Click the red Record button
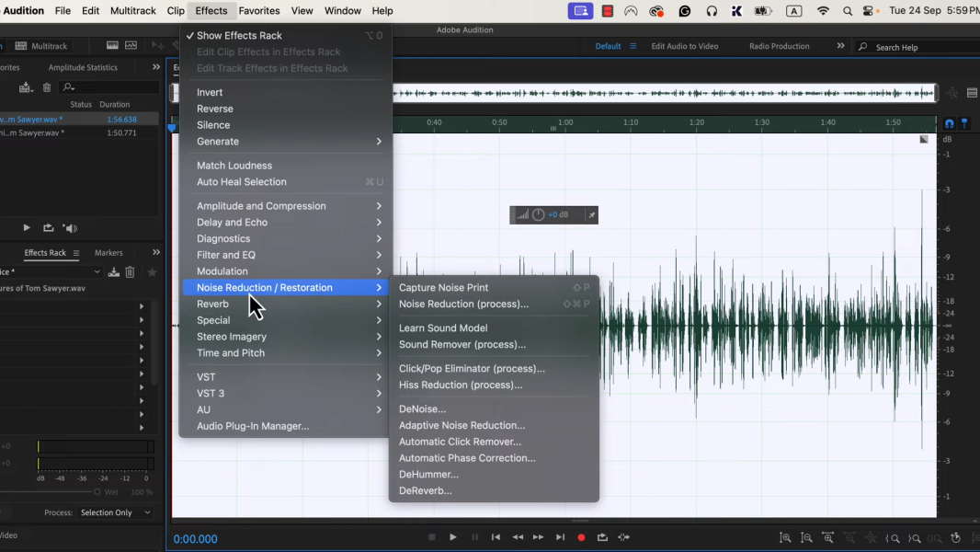 (581, 537)
